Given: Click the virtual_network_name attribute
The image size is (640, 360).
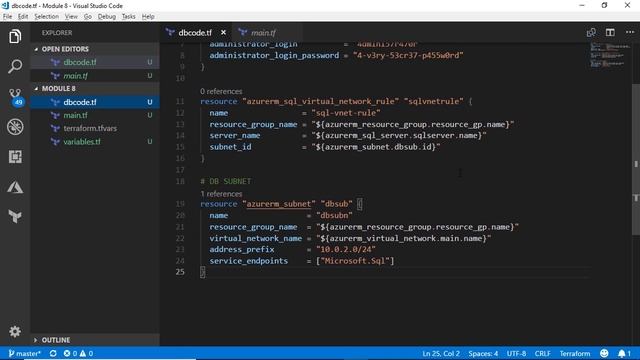Looking at the screenshot, I should (256, 238).
